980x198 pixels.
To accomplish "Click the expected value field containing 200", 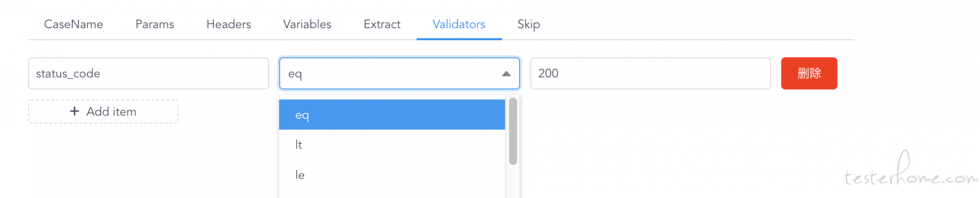I will [650, 73].
